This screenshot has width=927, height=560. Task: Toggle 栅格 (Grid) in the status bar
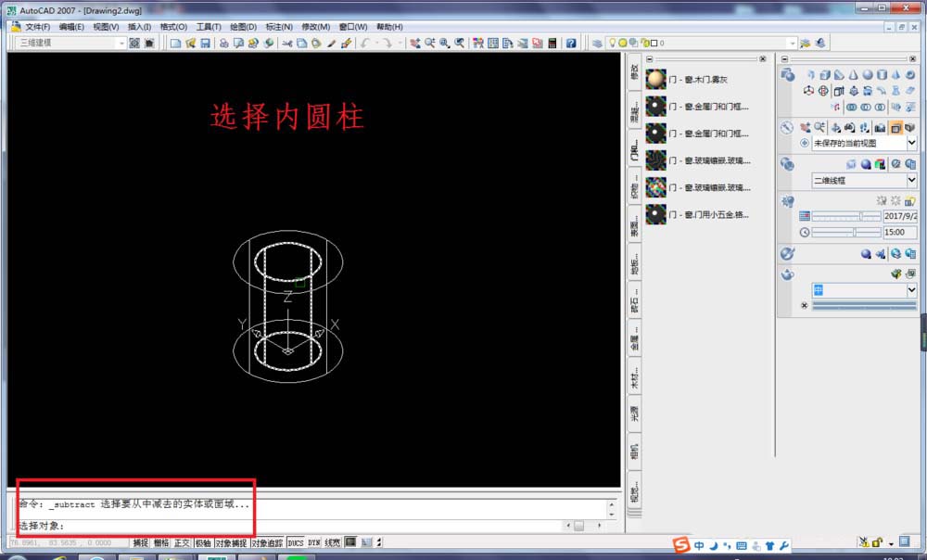click(x=161, y=542)
